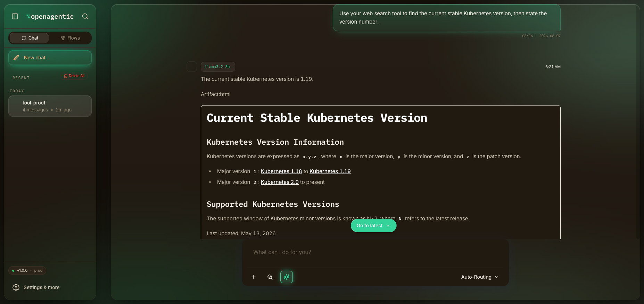The width and height of the screenshot is (644, 304).
Task: Click the chat panel vertical scrollbar
Action: pyautogui.click(x=638, y=121)
